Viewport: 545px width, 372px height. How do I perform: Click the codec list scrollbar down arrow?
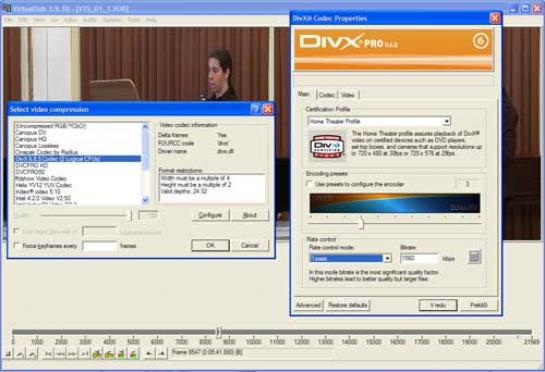(145, 200)
